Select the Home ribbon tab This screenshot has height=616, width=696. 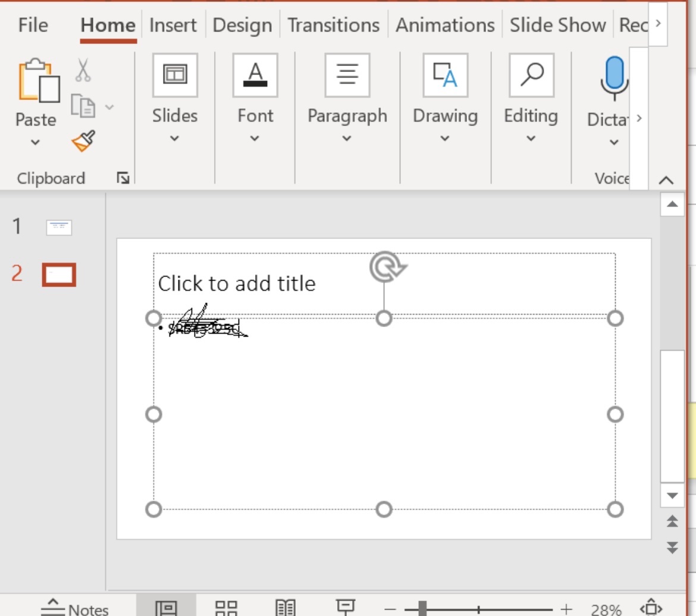click(x=108, y=26)
